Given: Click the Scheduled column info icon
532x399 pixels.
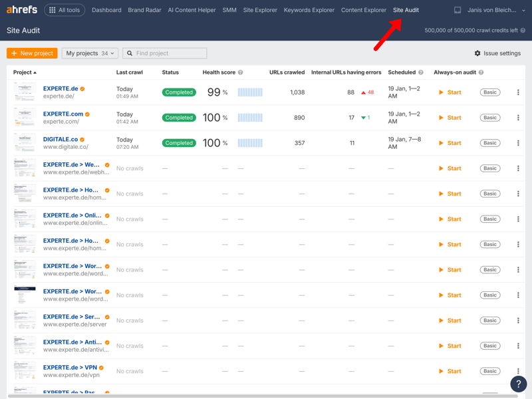Looking at the screenshot, I should (421, 72).
